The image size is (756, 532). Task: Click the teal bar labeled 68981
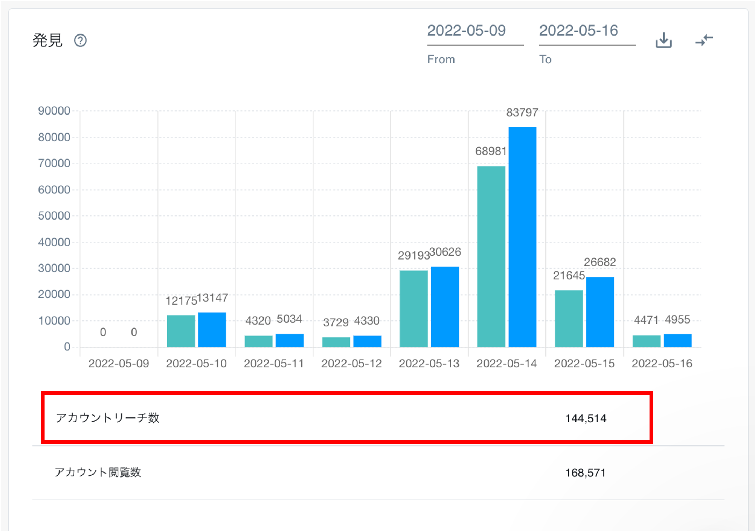click(491, 257)
